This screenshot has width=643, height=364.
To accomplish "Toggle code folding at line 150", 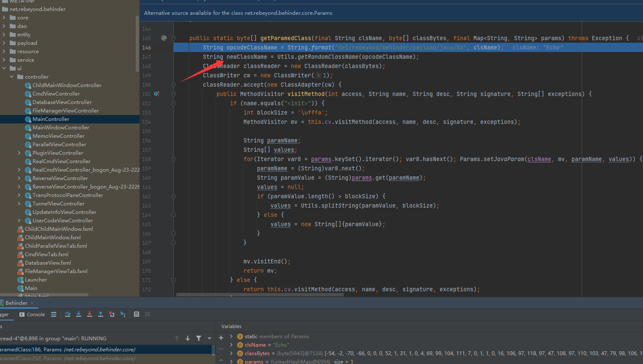I will (173, 85).
